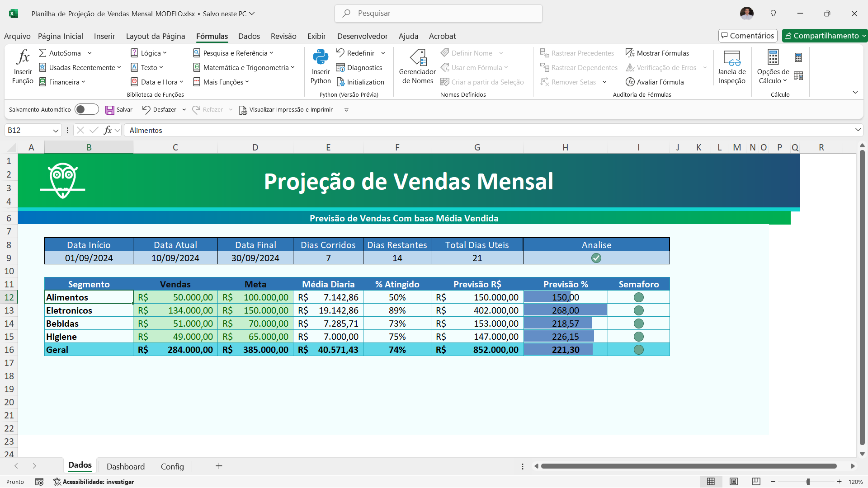Image resolution: width=868 pixels, height=488 pixels.
Task: Click Calcular Agora calculator icon
Action: tap(798, 57)
